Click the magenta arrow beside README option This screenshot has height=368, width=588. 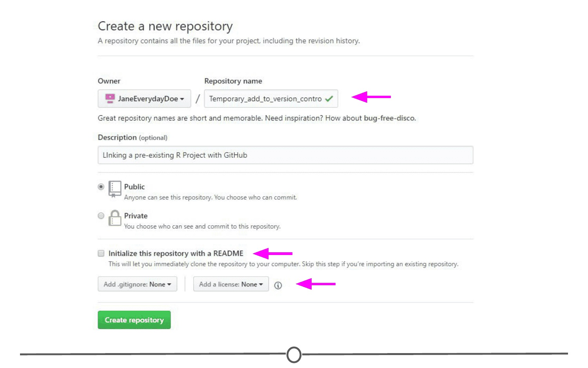click(x=273, y=253)
